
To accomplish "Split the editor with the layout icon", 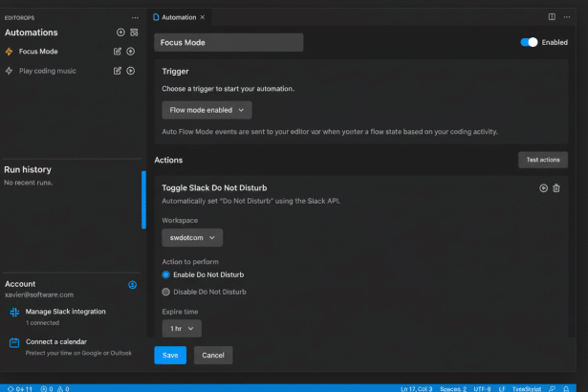I will click(552, 17).
